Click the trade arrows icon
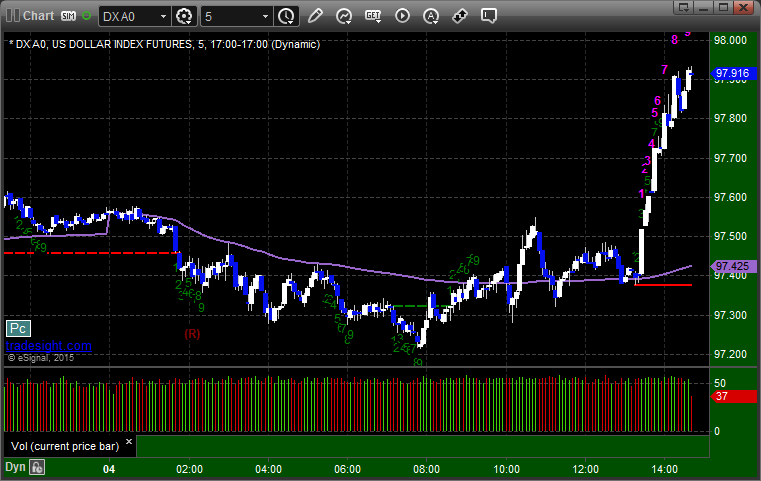This screenshot has width=761, height=481. pos(460,16)
